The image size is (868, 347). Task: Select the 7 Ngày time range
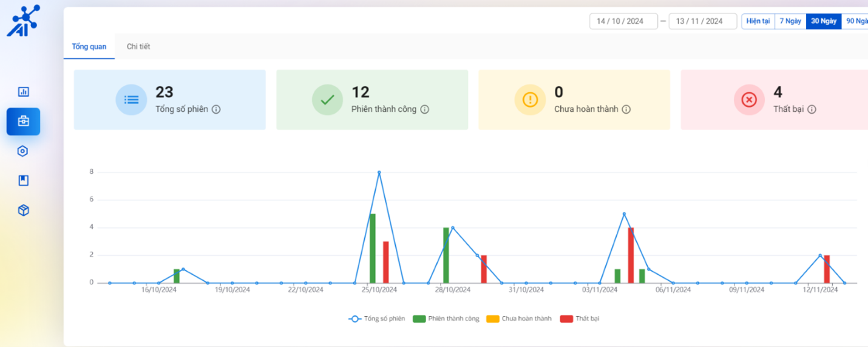[x=790, y=21]
